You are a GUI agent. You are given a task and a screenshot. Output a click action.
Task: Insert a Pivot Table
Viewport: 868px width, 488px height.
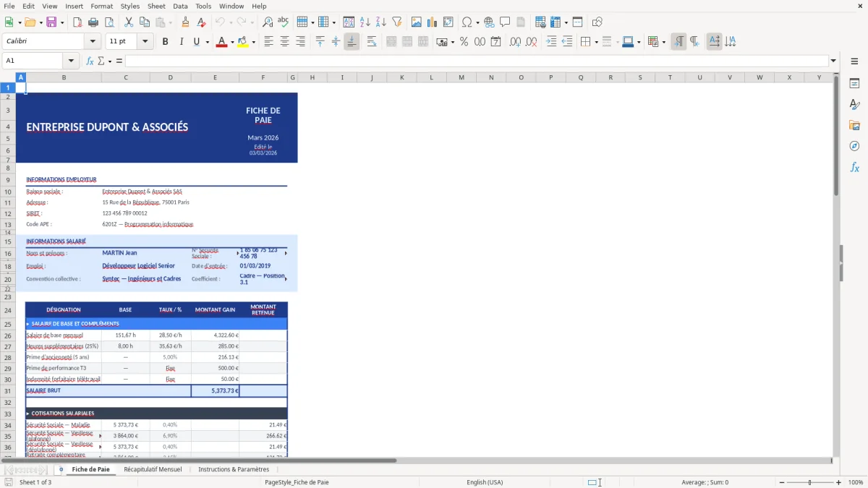554,22
